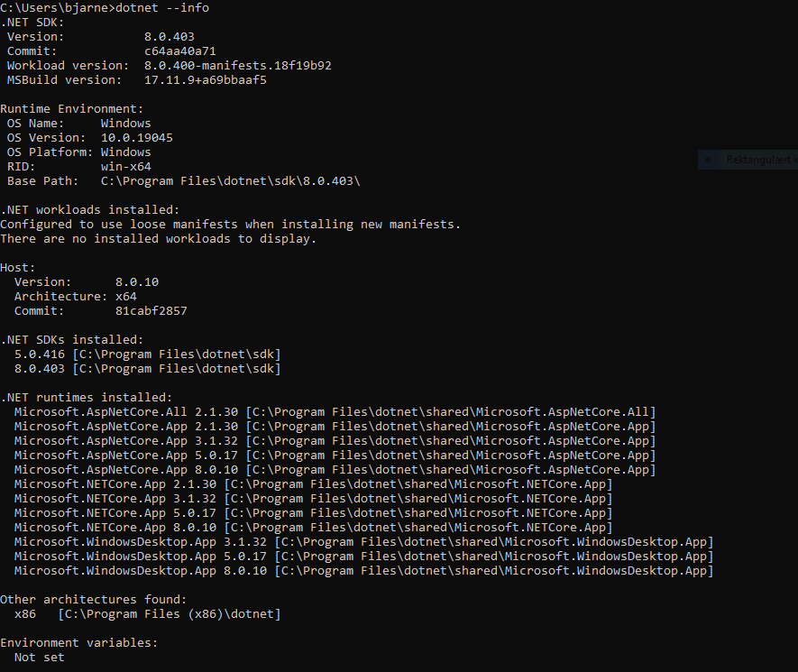Click the Host commit hash 81cabf2857

click(151, 310)
